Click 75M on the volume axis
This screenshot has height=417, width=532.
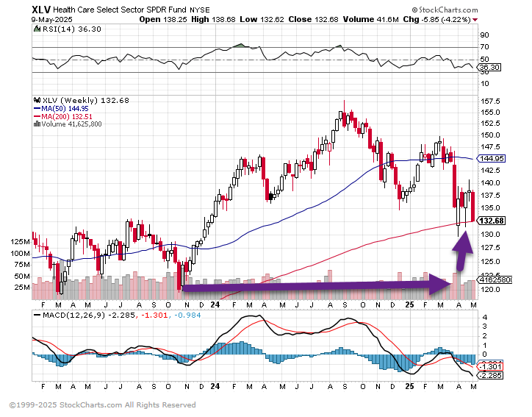(x=22, y=265)
